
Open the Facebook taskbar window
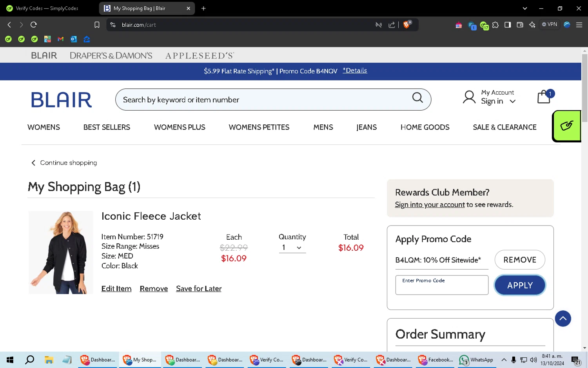click(436, 360)
